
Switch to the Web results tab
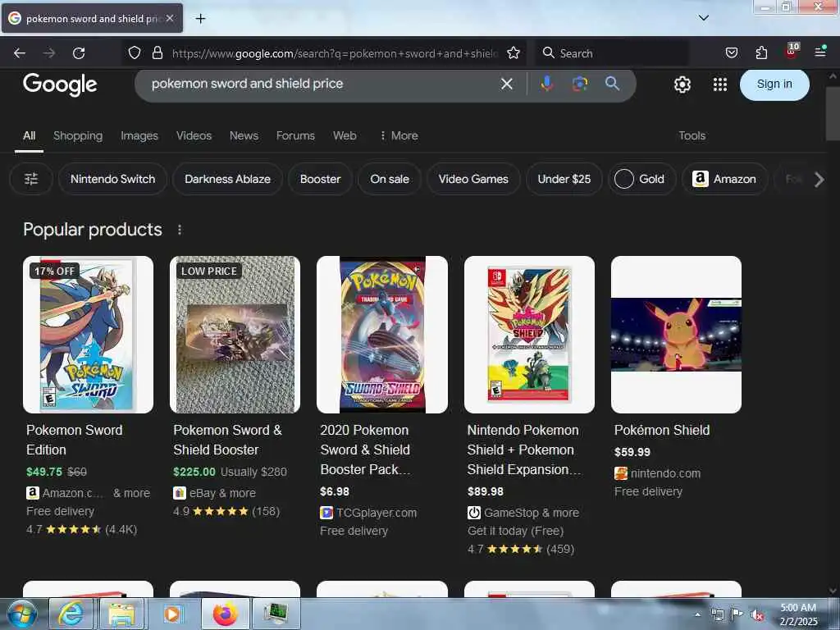[345, 135]
